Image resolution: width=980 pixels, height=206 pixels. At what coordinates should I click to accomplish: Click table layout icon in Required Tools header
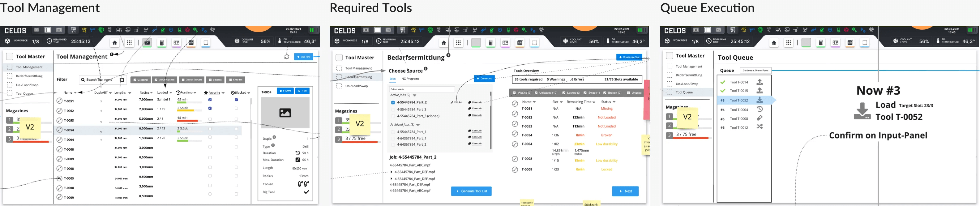505,43
